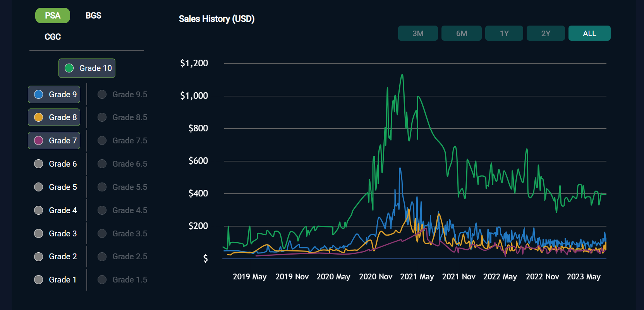Enable the Grade 2 series

pyautogui.click(x=55, y=257)
